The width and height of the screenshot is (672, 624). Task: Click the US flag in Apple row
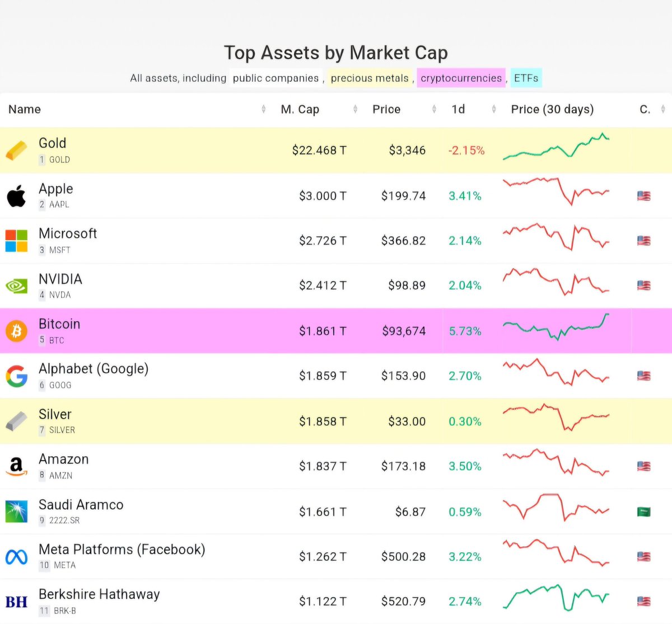click(x=644, y=196)
